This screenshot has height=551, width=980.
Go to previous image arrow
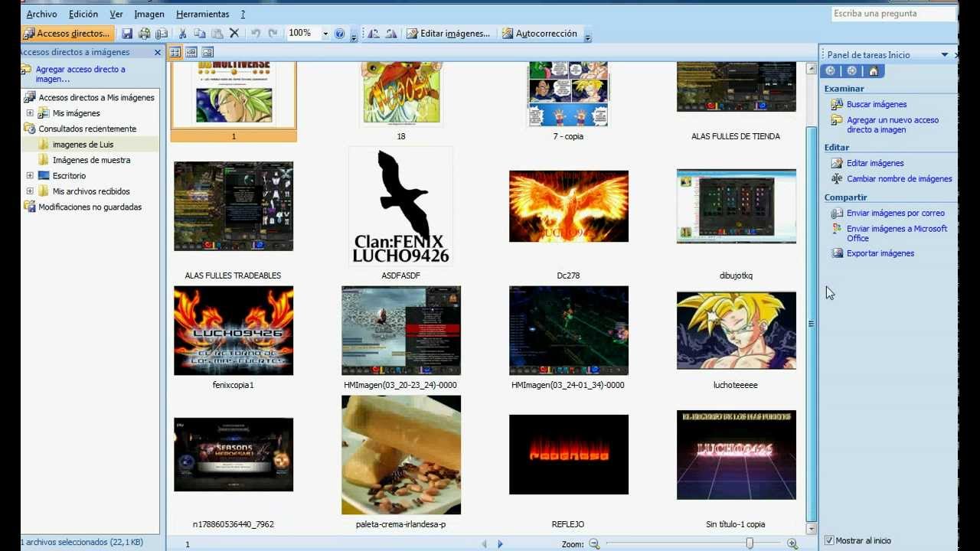pos(484,544)
